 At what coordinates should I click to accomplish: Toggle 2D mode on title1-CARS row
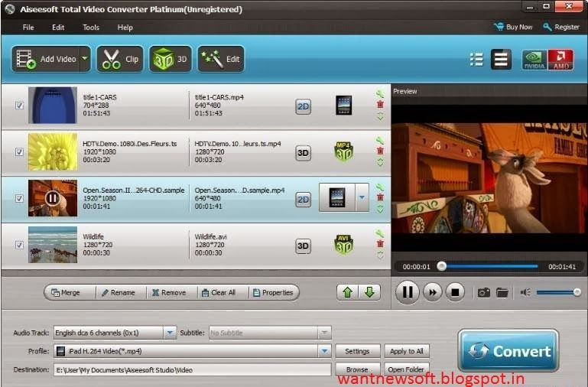(x=303, y=106)
